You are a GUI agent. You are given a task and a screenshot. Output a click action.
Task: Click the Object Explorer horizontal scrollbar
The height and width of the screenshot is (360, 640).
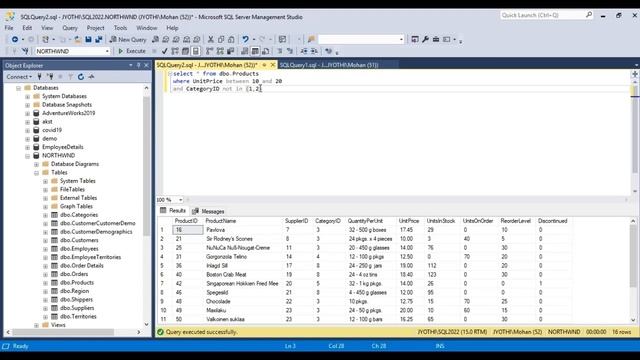(x=73, y=332)
